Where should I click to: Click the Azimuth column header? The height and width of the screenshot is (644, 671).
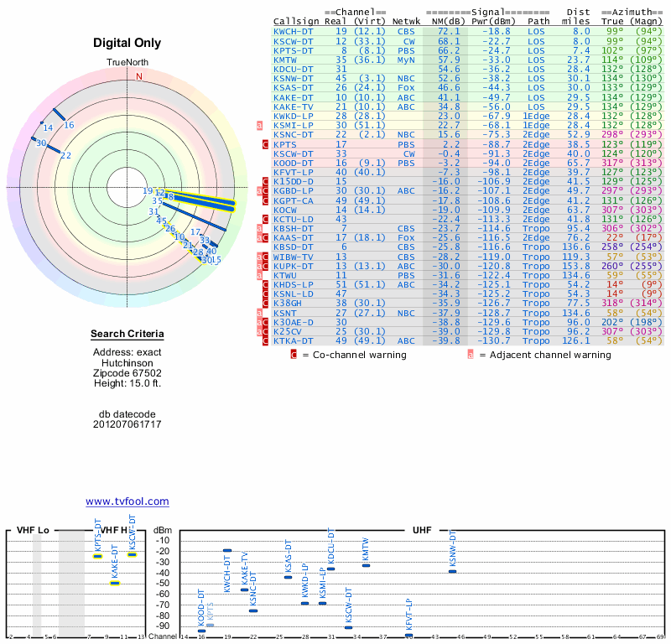coord(634,12)
